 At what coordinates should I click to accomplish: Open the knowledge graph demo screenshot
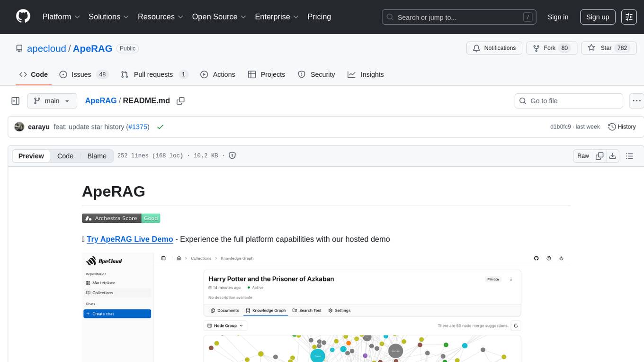click(x=326, y=307)
